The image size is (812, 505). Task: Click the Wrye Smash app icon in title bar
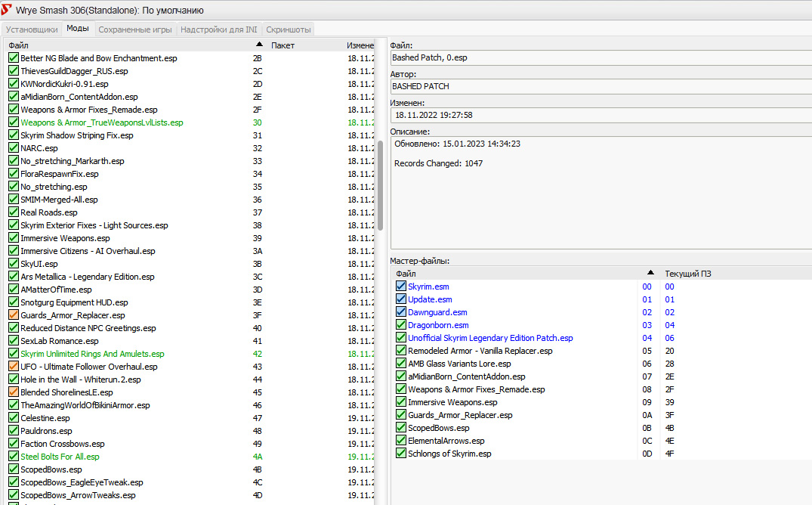point(6,9)
